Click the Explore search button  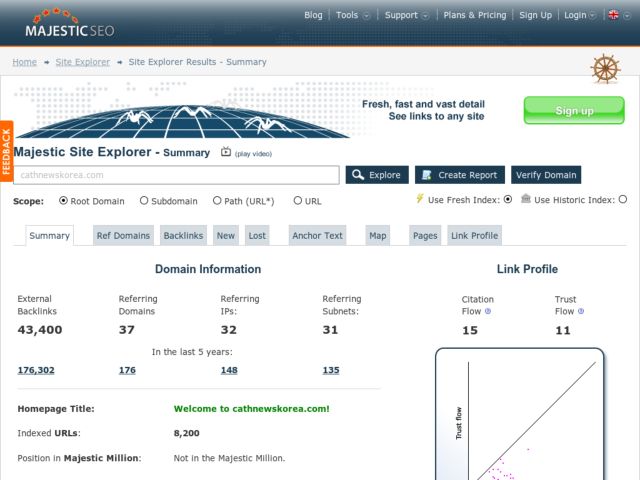pyautogui.click(x=377, y=175)
